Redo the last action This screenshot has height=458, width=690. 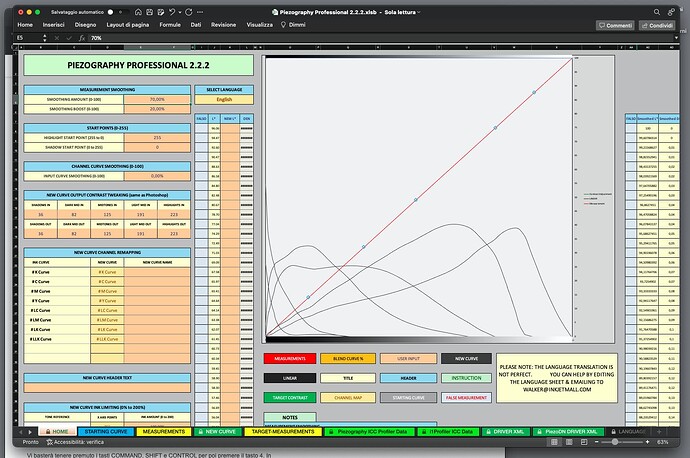189,12
